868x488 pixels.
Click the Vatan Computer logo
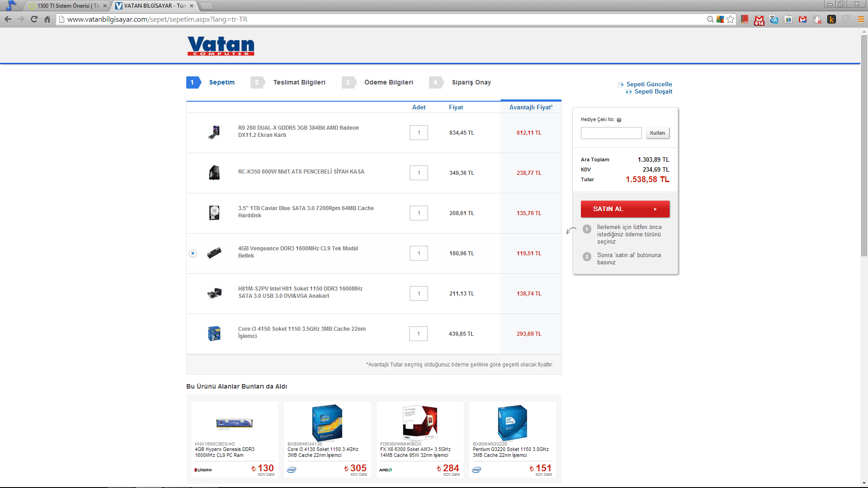click(x=221, y=46)
